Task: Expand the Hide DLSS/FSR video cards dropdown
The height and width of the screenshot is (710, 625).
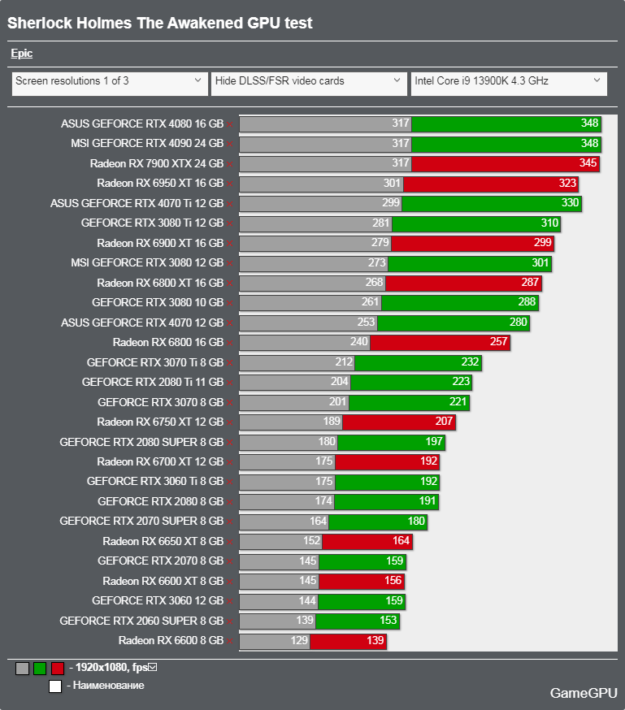Action: 307,83
